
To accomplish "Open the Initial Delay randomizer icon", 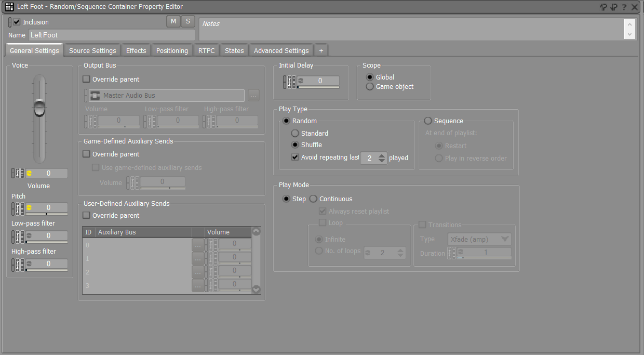I will point(301,81).
